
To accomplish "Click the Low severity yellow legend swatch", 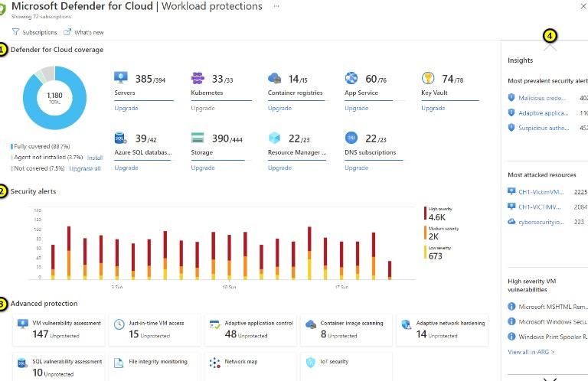I will tap(425, 252).
